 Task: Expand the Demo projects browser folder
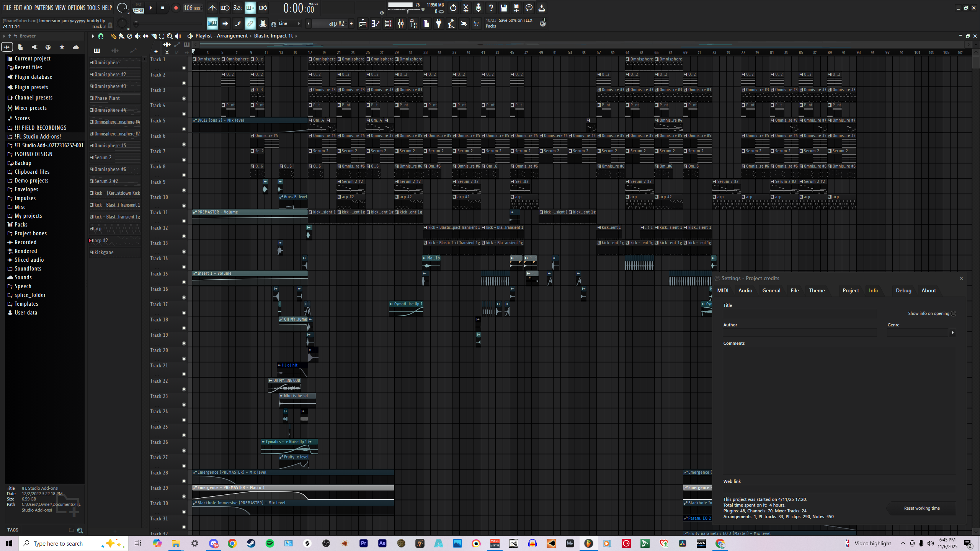pyautogui.click(x=31, y=181)
